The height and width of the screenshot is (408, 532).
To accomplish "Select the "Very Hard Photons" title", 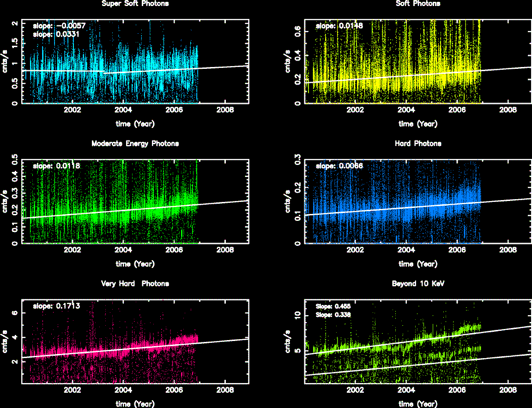I will click(135, 284).
